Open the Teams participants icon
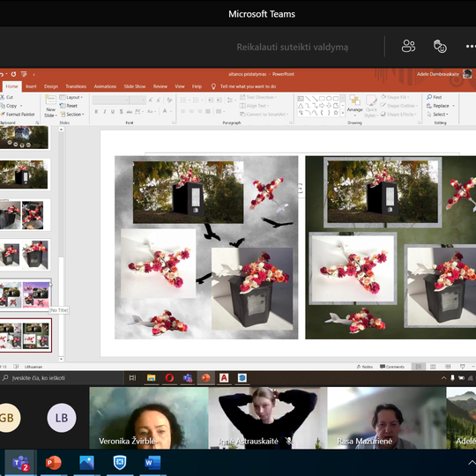The width and height of the screenshot is (476, 476). [408, 47]
